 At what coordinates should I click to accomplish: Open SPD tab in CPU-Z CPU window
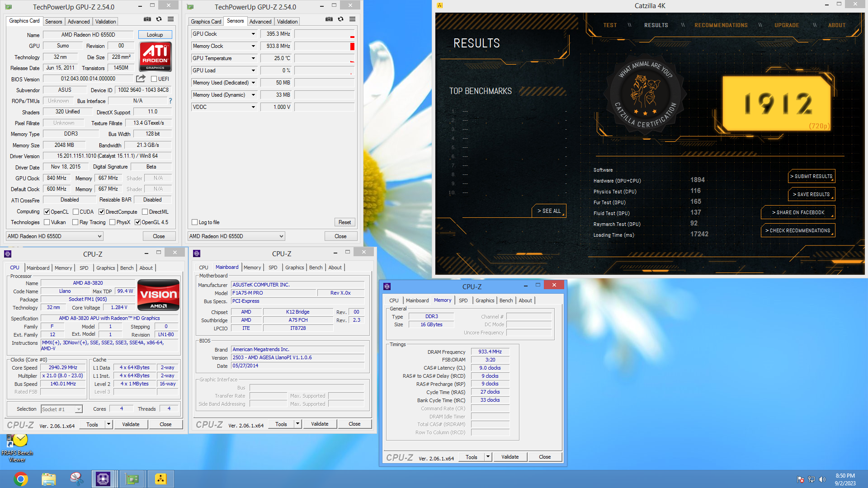pyautogui.click(x=84, y=268)
